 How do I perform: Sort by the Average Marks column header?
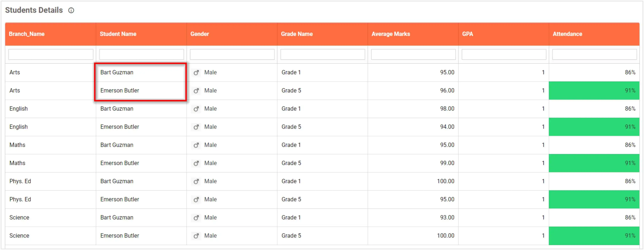coord(391,34)
